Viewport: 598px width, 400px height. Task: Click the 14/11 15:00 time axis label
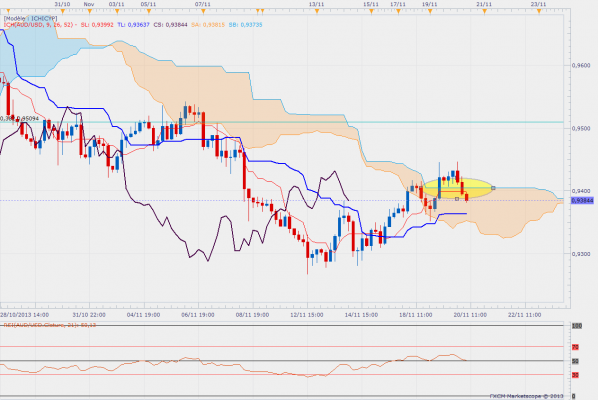tap(361, 315)
